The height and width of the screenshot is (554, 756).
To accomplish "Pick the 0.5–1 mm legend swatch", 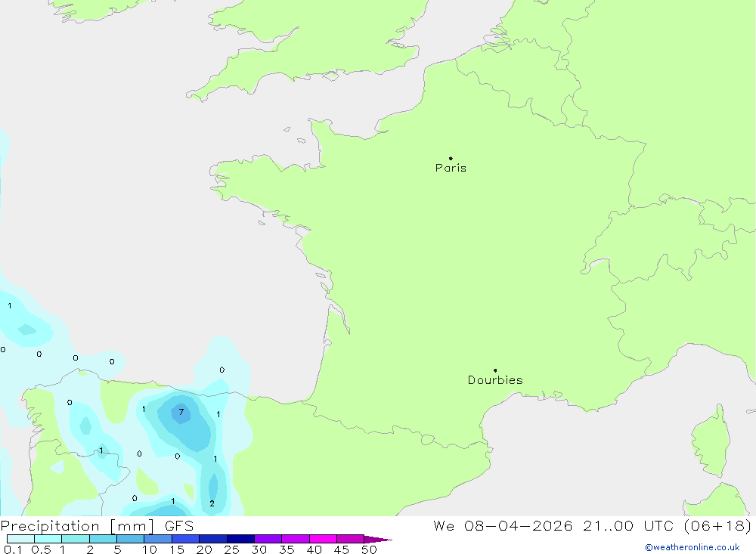I will coord(48,539).
